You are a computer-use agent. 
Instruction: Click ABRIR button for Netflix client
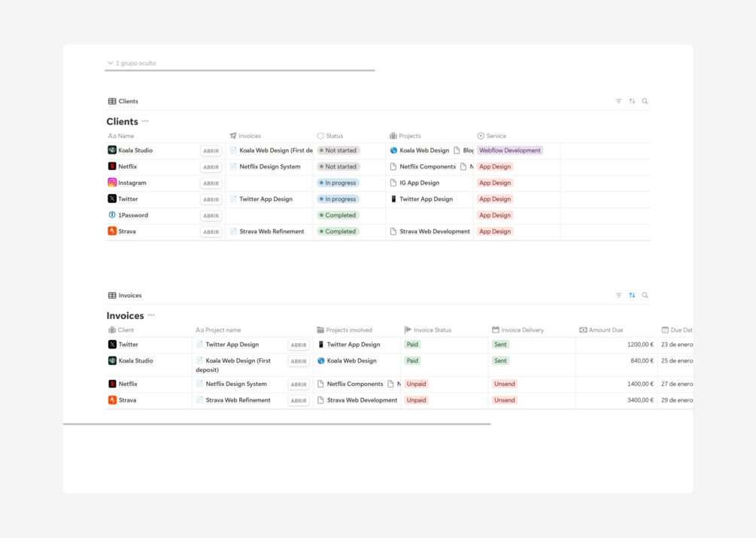pos(211,167)
